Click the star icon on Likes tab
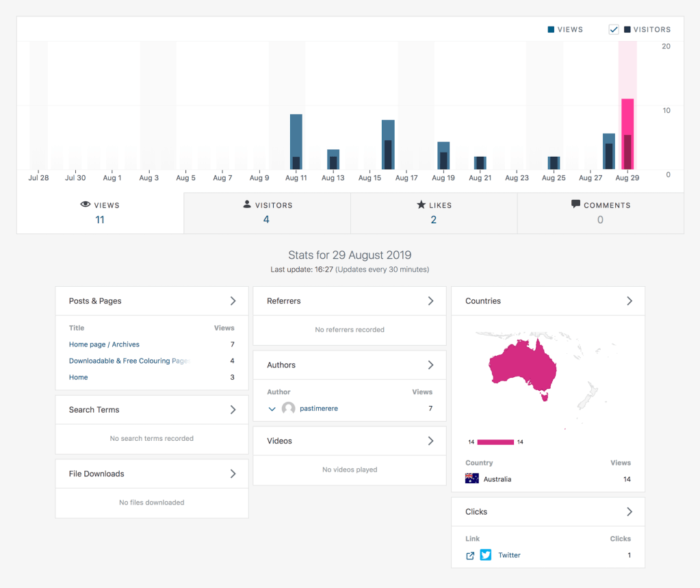Viewport: 700px width, 588px height. (421, 205)
